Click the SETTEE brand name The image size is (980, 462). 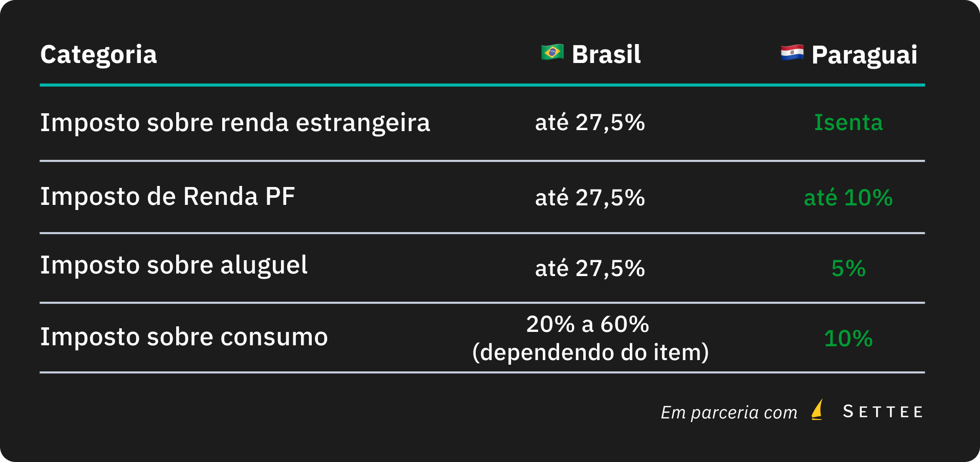click(x=883, y=412)
